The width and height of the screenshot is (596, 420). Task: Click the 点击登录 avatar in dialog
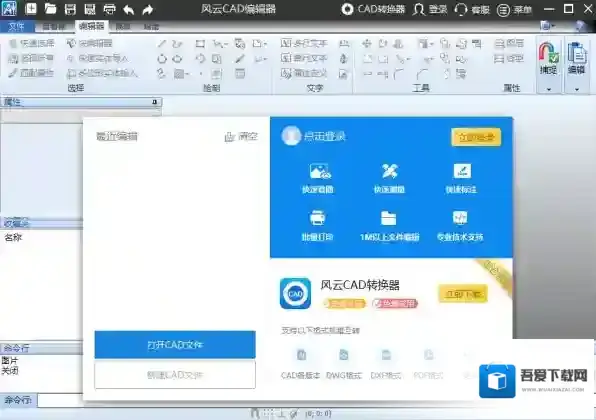point(291,135)
